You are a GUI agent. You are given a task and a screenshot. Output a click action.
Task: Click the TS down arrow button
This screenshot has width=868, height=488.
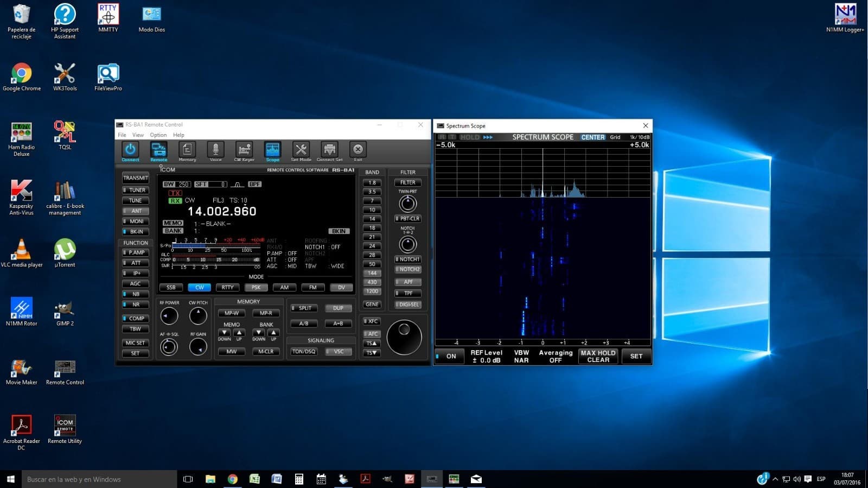pos(372,353)
